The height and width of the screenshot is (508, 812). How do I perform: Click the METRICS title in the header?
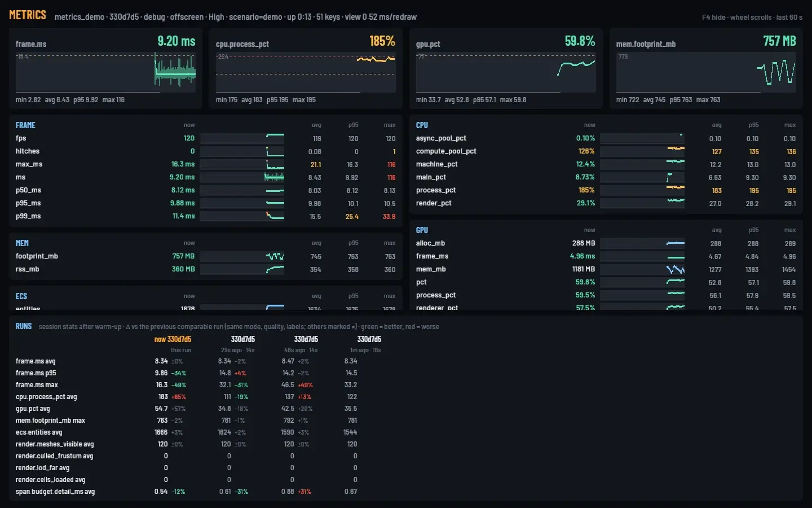pyautogui.click(x=28, y=15)
